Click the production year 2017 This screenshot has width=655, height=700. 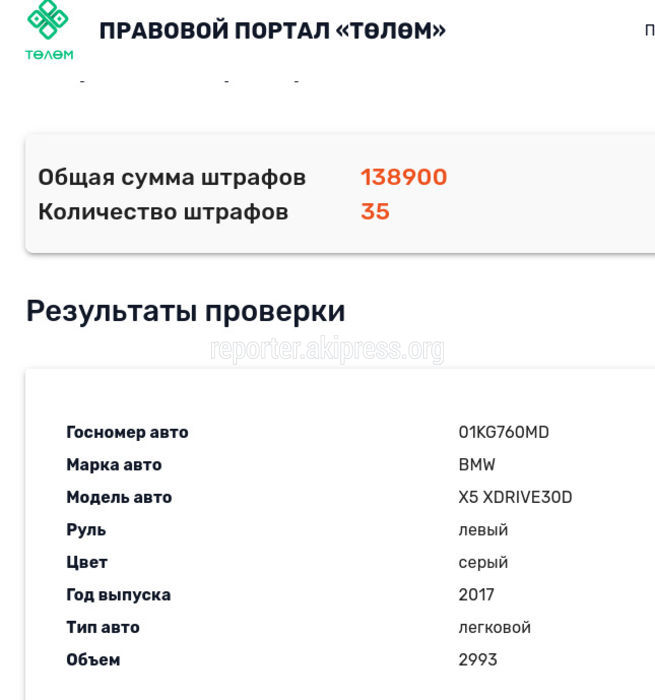(476, 595)
